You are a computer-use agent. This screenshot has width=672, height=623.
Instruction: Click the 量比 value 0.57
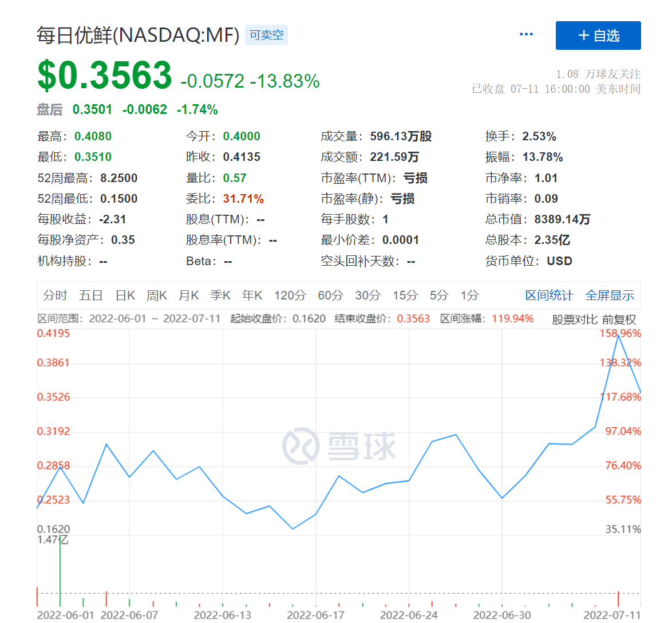coord(235,178)
